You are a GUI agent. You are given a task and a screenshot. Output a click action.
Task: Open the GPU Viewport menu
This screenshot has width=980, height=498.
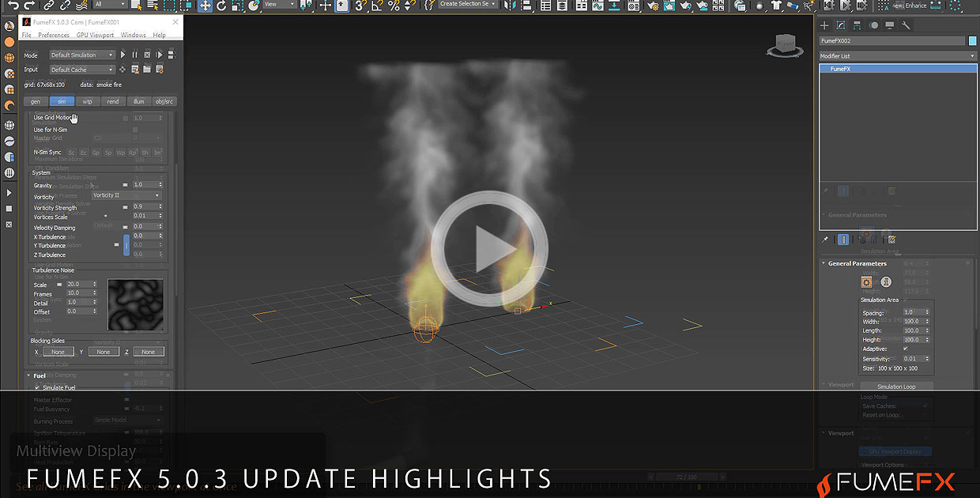coord(96,36)
